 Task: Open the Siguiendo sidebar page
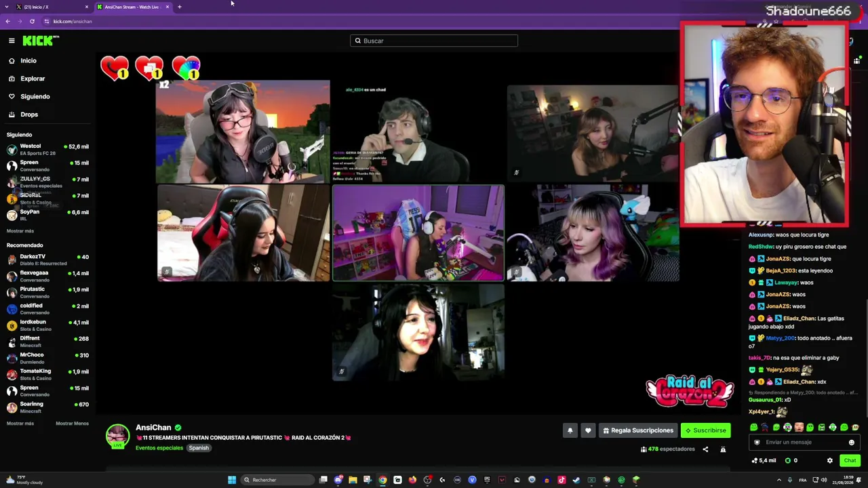[28, 96]
